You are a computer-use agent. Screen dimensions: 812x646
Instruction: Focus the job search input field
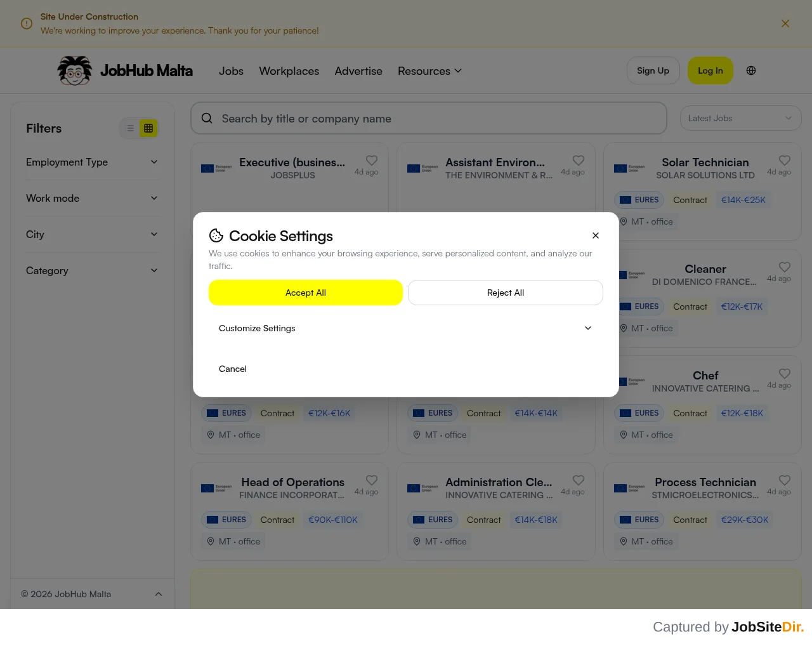coord(429,118)
